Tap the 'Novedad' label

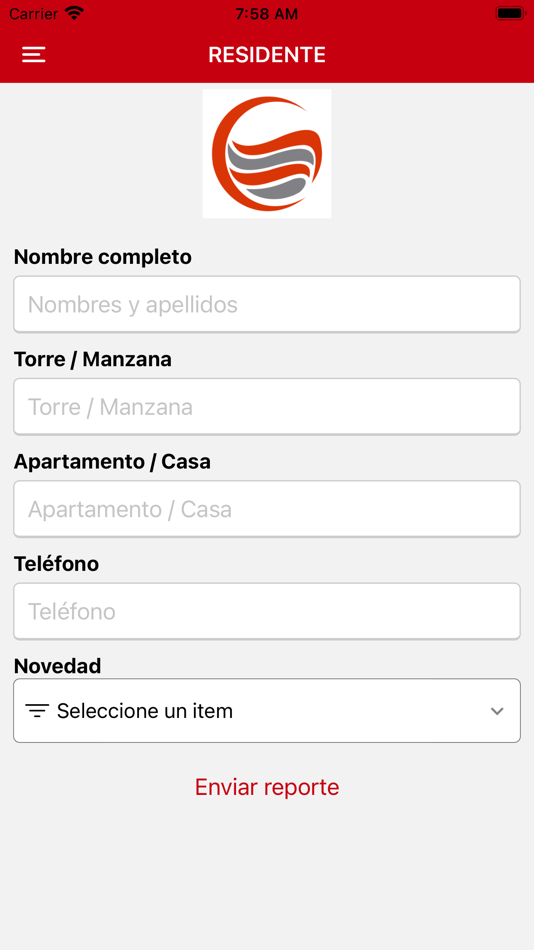[x=58, y=666]
